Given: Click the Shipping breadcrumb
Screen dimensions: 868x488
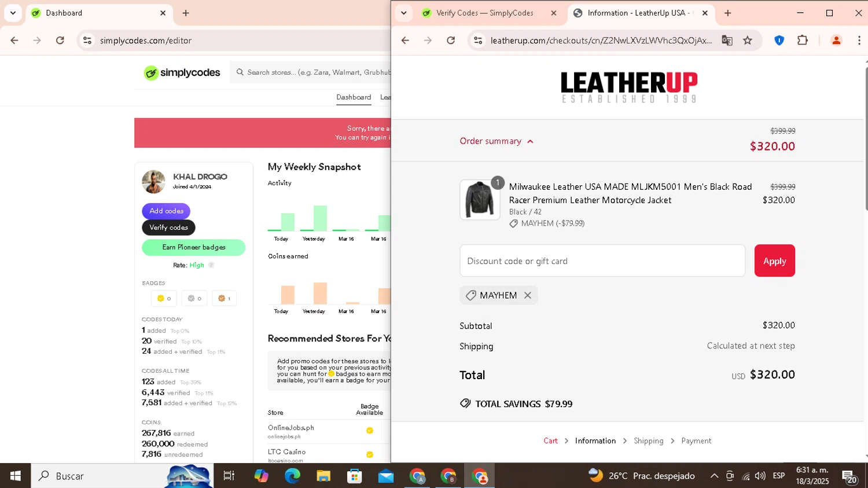Looking at the screenshot, I should [x=649, y=441].
